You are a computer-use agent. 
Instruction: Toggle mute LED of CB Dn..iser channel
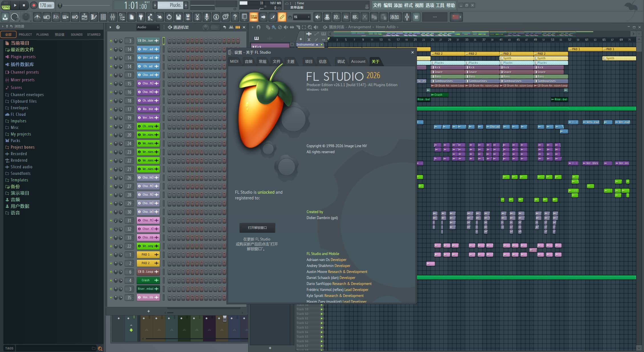pos(111,41)
